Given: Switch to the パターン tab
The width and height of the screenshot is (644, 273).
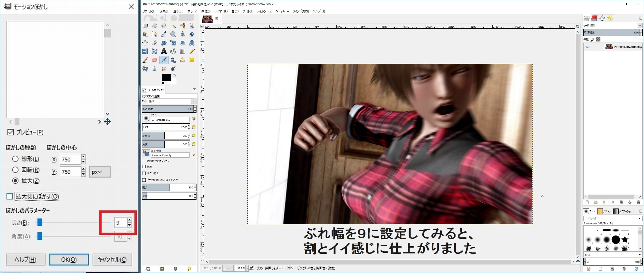Looking at the screenshot, I should (x=604, y=211).
